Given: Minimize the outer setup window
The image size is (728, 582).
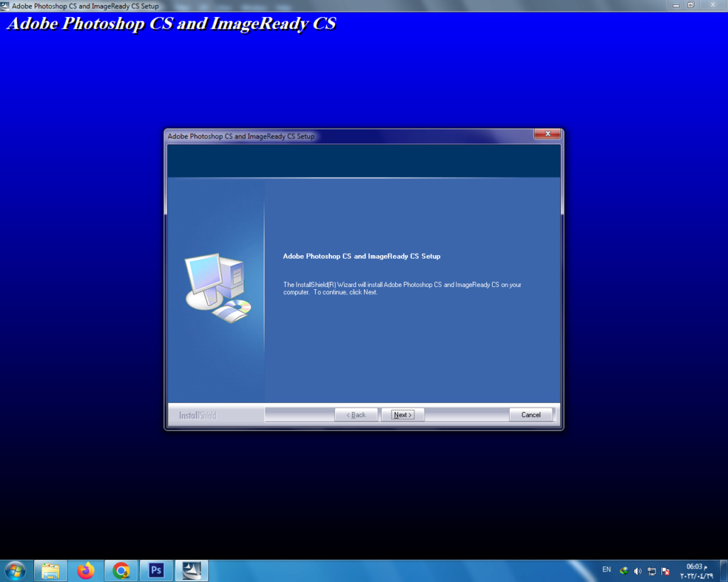Looking at the screenshot, I should (676, 5).
